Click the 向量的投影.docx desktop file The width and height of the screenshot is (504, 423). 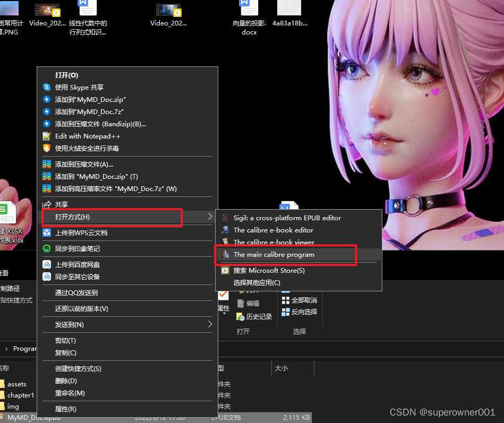(249, 18)
